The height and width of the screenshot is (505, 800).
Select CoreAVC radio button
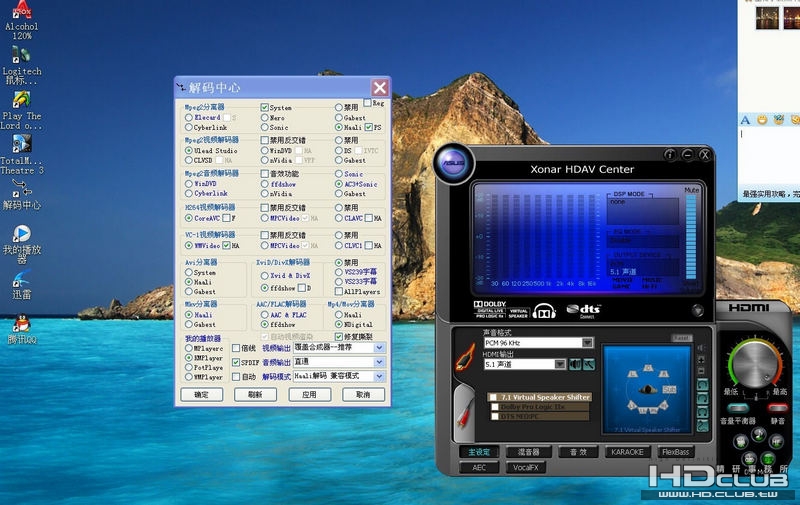click(189, 218)
